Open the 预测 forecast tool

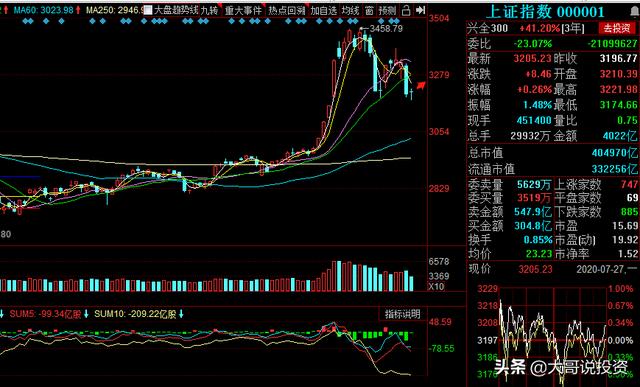tap(387, 10)
